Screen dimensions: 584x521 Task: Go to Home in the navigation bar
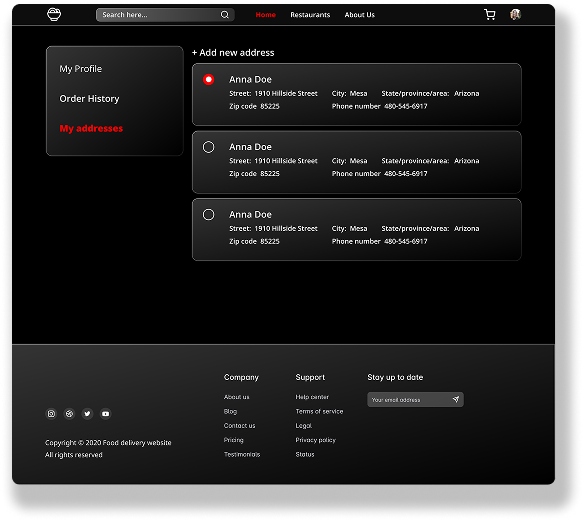[266, 15]
